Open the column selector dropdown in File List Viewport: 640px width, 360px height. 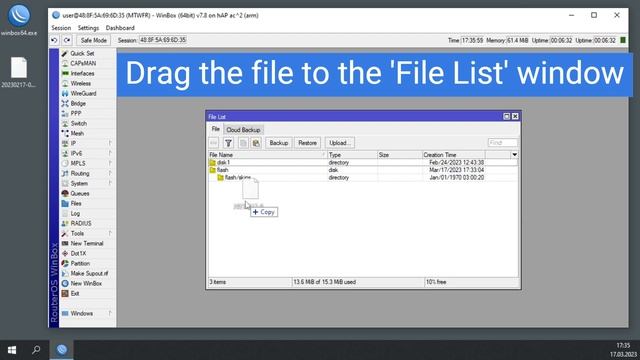pyautogui.click(x=514, y=155)
